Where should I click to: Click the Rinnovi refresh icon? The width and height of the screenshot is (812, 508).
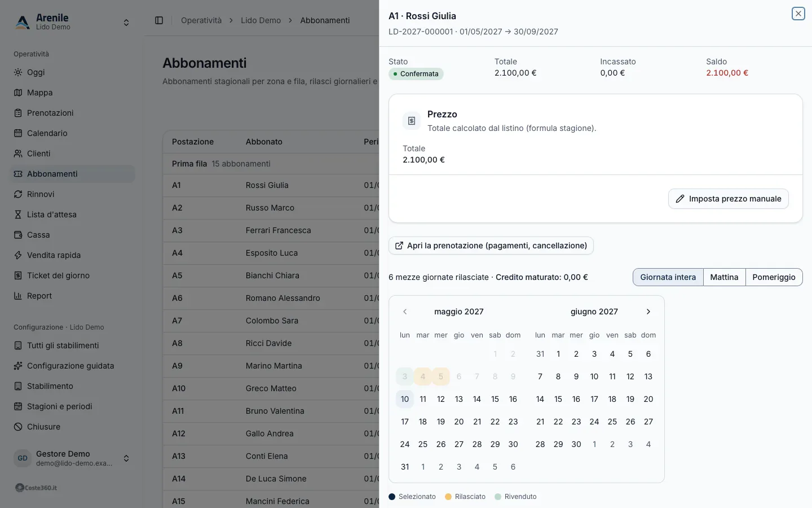pos(18,194)
